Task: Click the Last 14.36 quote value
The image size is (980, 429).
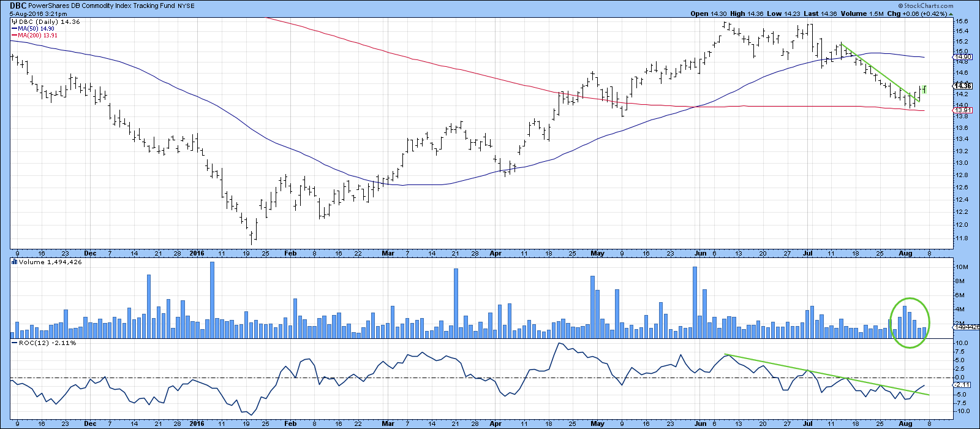Action: 820,13
